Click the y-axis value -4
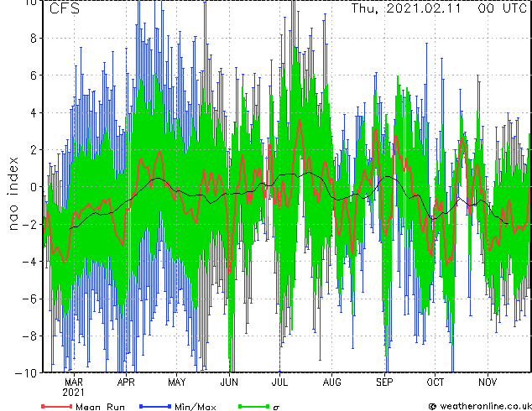532x411 pixels. [x=29, y=262]
